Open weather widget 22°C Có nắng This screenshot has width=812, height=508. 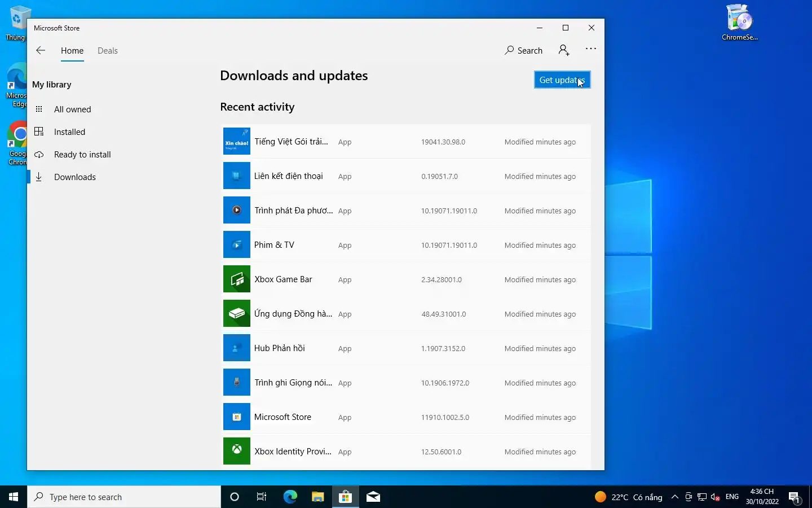click(628, 497)
